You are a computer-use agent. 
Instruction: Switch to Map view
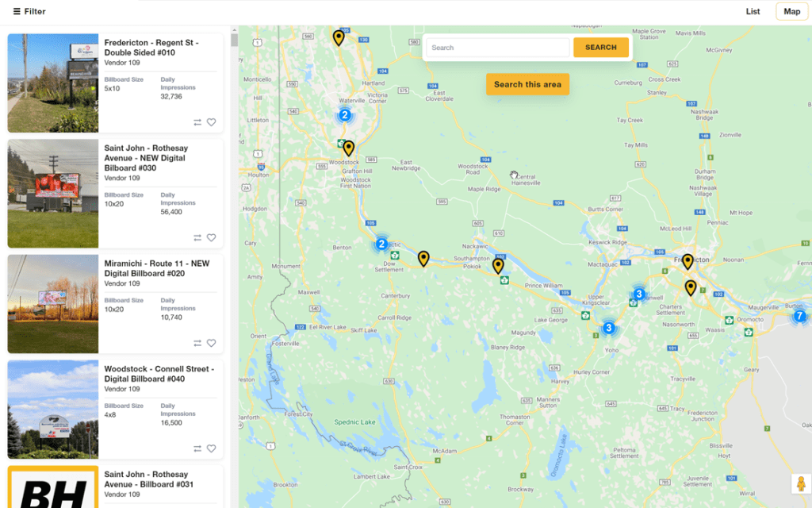[791, 11]
